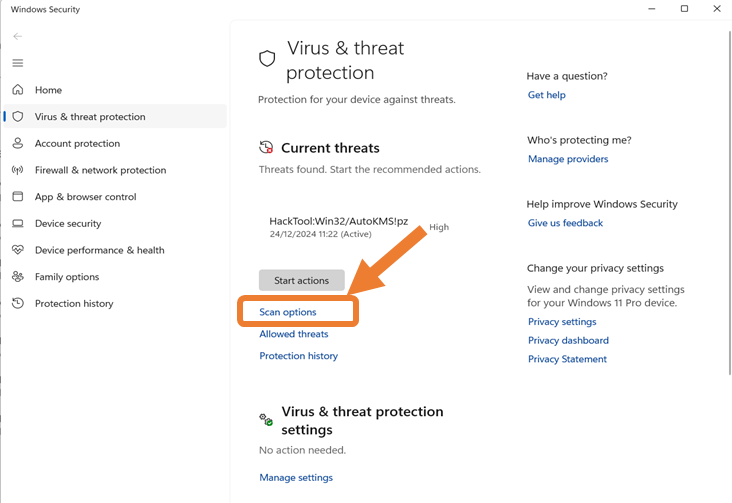Click the Protection history clock icon in sidebar
The width and height of the screenshot is (732, 503).
[x=17, y=304]
